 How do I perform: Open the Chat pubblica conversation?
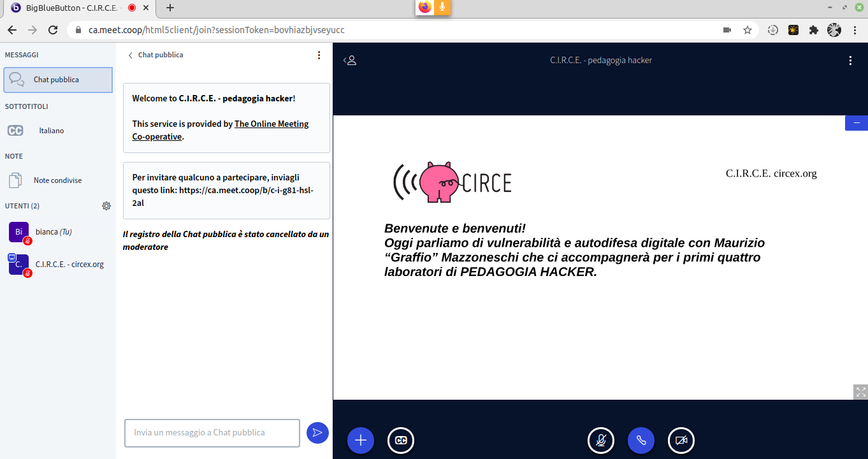coord(58,80)
